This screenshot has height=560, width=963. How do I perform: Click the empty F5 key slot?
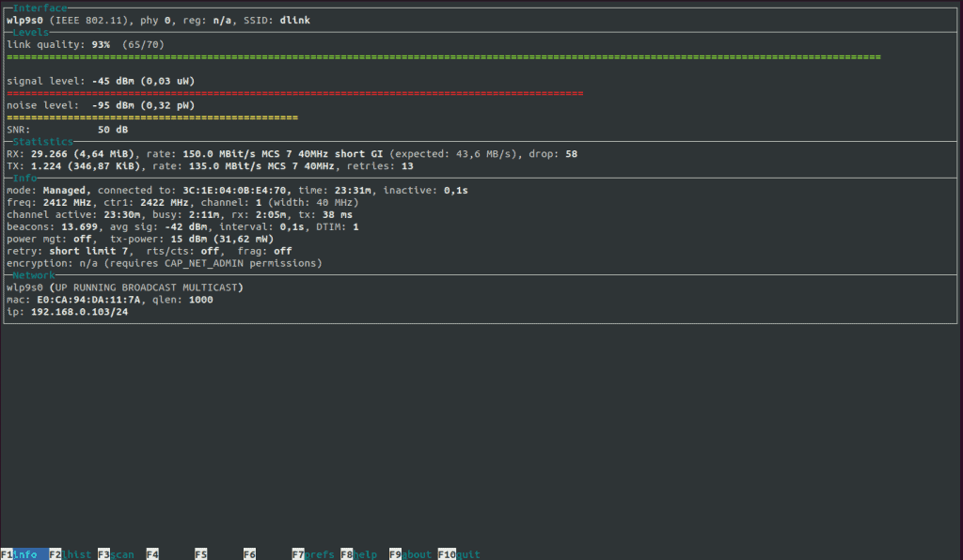pos(201,554)
